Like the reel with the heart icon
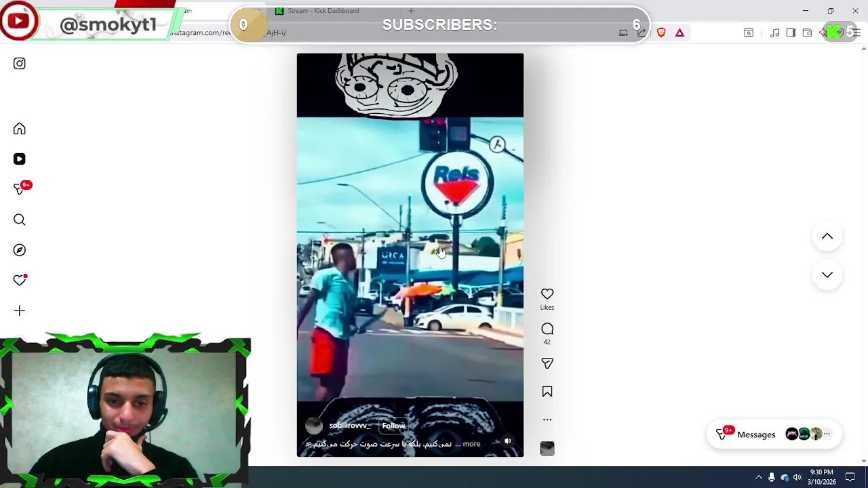Image resolution: width=868 pixels, height=488 pixels. click(x=547, y=293)
